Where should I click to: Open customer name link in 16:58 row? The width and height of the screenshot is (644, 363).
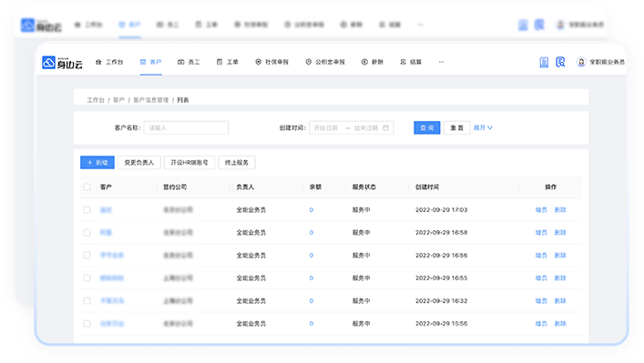pyautogui.click(x=106, y=233)
